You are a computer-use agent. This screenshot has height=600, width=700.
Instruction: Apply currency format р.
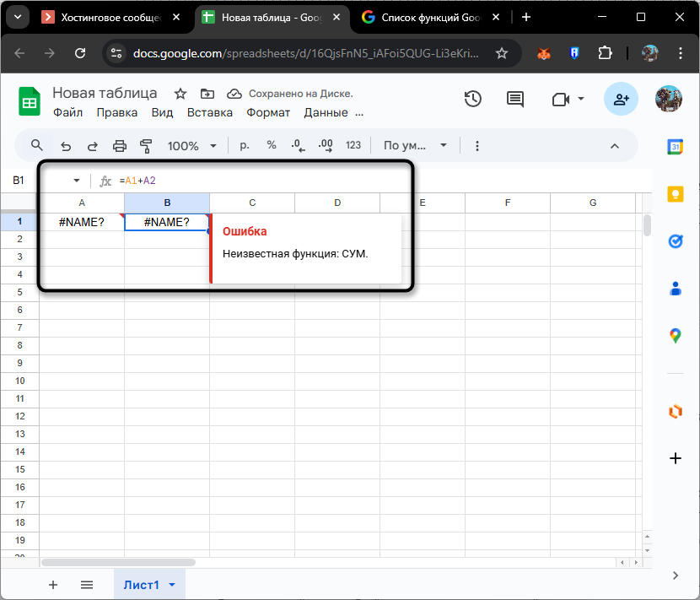[x=245, y=145]
